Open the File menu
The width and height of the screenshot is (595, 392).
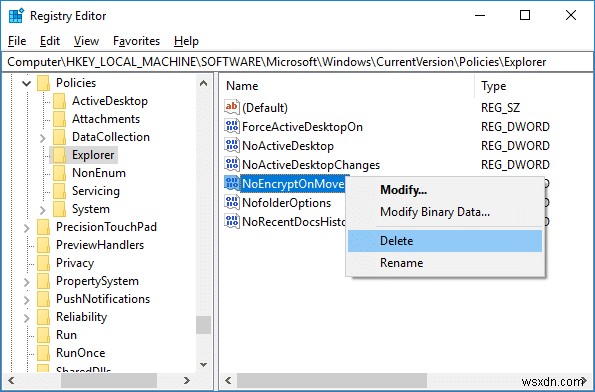(17, 41)
